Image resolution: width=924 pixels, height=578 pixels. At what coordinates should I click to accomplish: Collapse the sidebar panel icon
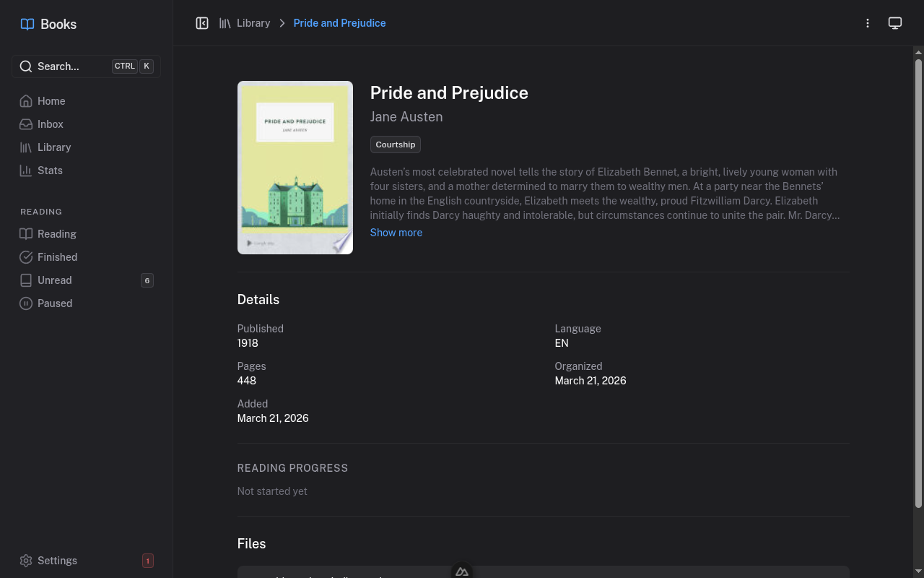pos(202,23)
